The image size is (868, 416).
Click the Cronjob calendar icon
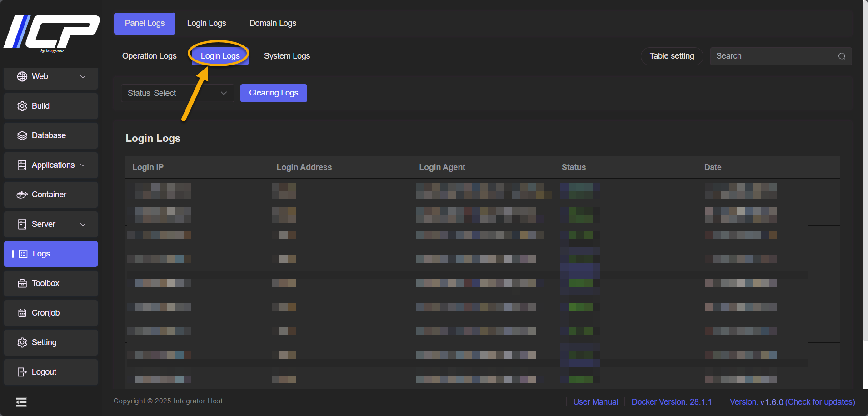[x=22, y=313]
